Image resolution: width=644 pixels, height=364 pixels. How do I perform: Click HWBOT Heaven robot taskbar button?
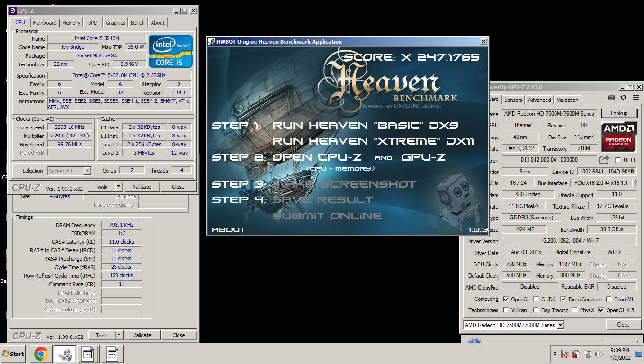click(64, 354)
